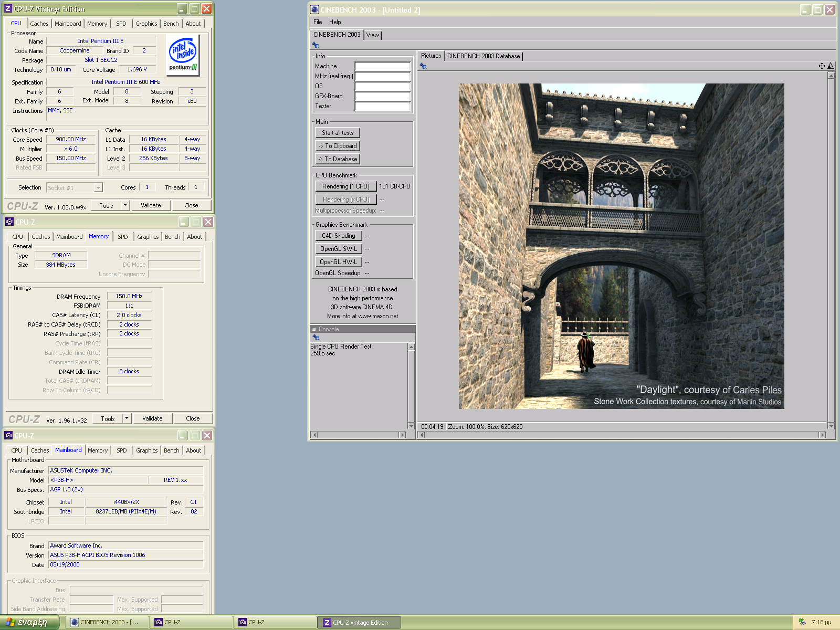
Task: Click the Tools button in CPU-Z Vintage Edition
Action: (x=107, y=205)
